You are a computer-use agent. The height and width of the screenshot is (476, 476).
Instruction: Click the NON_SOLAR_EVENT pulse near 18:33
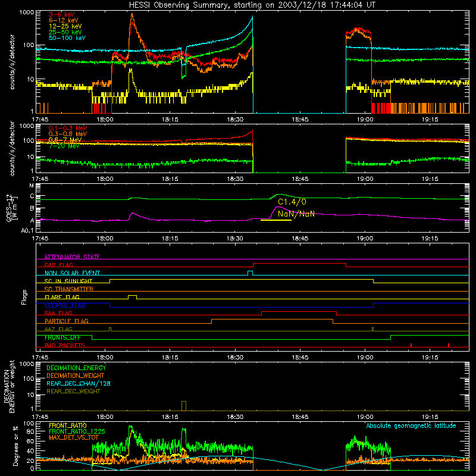(x=250, y=273)
